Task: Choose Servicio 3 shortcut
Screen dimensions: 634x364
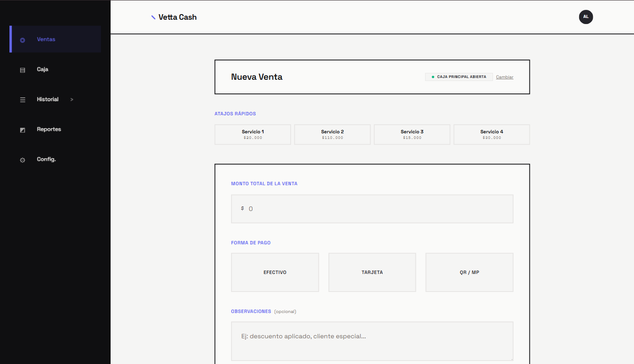Action: 412,134
